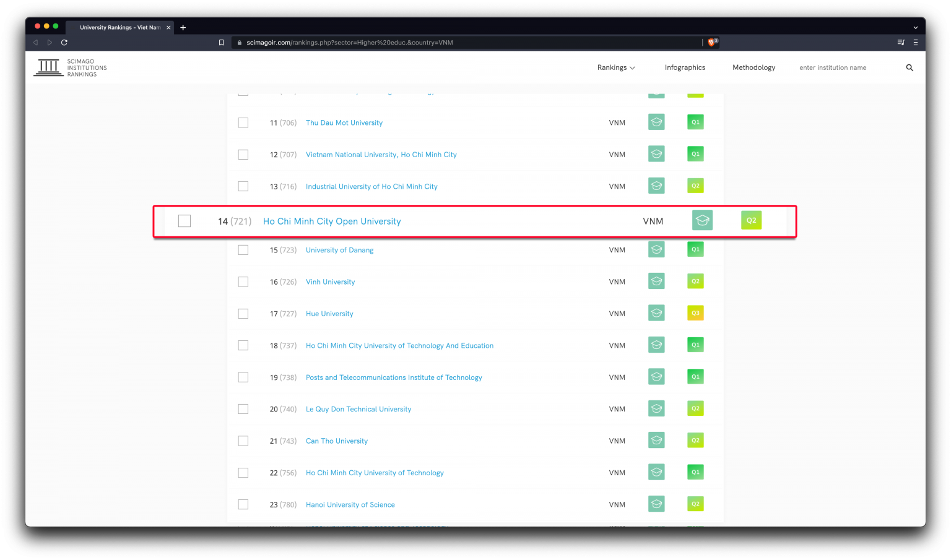Click higher education icon for Thu Dau Mot University
Screen dimensions: 951x560
(656, 122)
